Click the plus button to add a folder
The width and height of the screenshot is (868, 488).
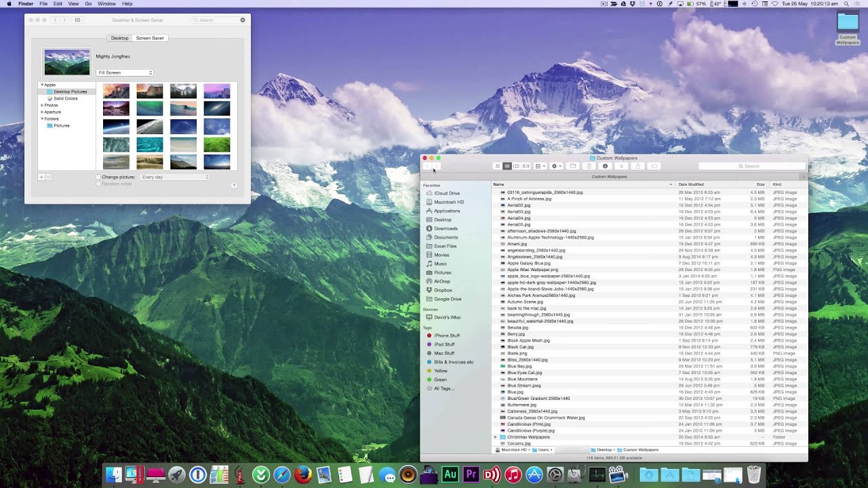[41, 177]
